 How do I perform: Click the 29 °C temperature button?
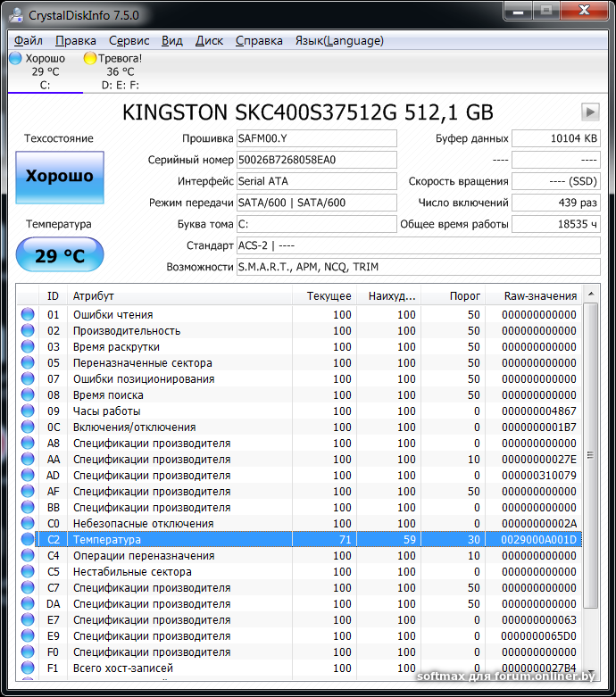[60, 256]
